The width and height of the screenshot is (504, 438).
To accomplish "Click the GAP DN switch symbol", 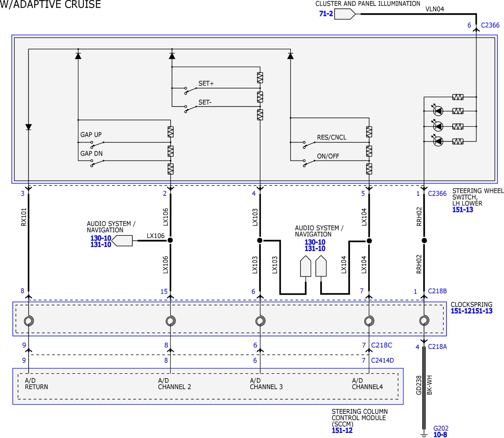I will (97, 163).
